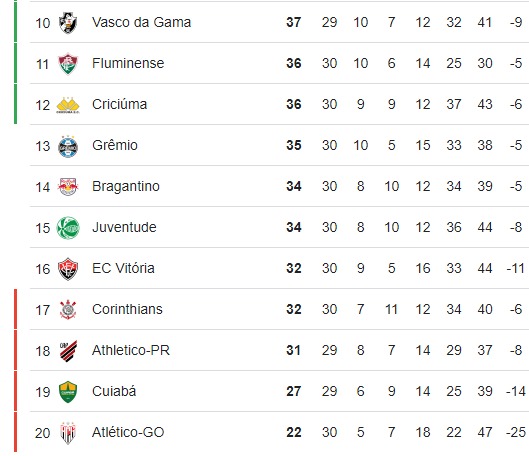Screen dimensions: 529x456
Task: Click EC Vitória's -11 goal difference
Action: click(x=516, y=268)
